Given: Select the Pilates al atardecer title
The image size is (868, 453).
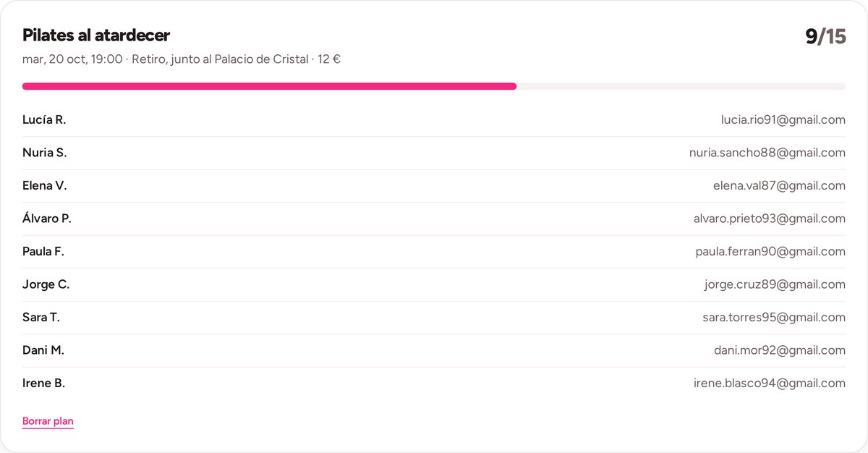Looking at the screenshot, I should coord(96,35).
